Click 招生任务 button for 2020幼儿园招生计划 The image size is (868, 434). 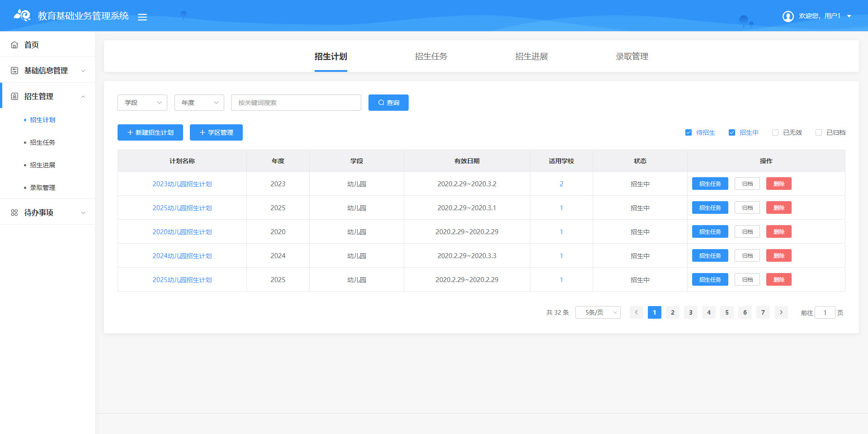[x=710, y=231]
